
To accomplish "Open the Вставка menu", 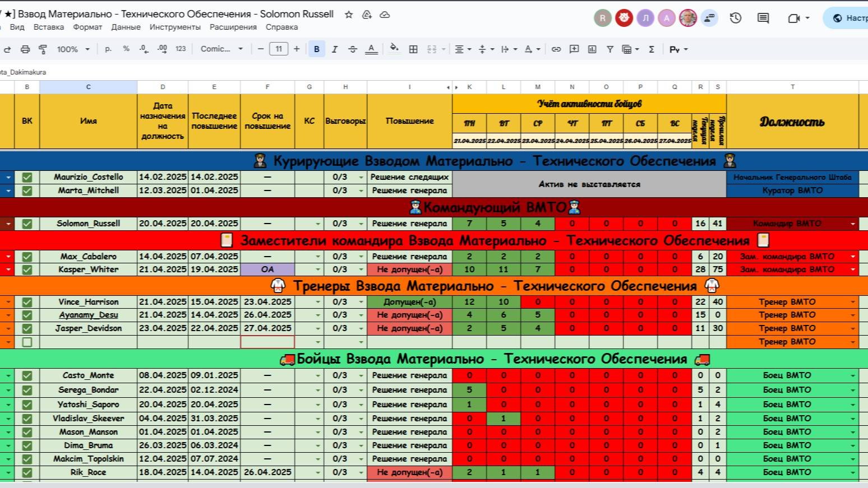I will (49, 27).
